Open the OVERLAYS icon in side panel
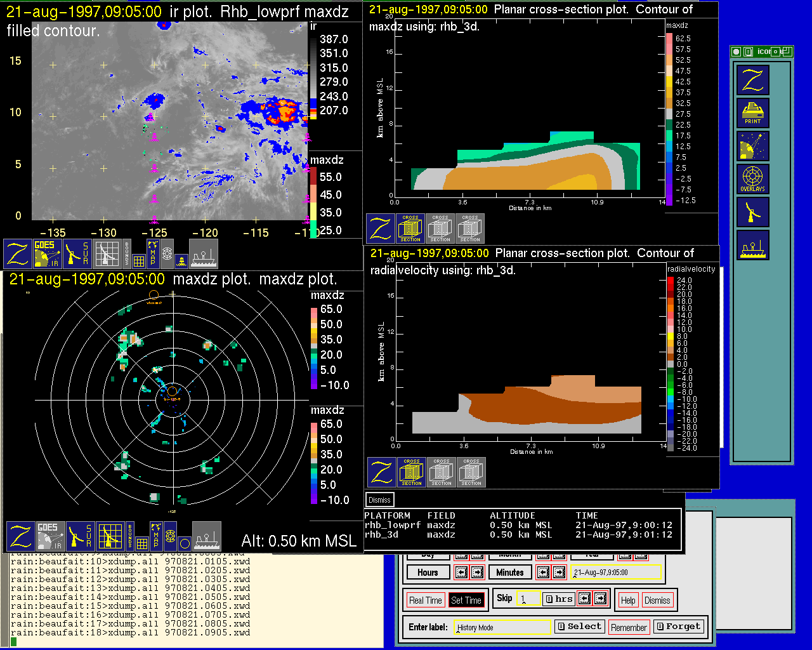The height and width of the screenshot is (650, 812). (752, 180)
